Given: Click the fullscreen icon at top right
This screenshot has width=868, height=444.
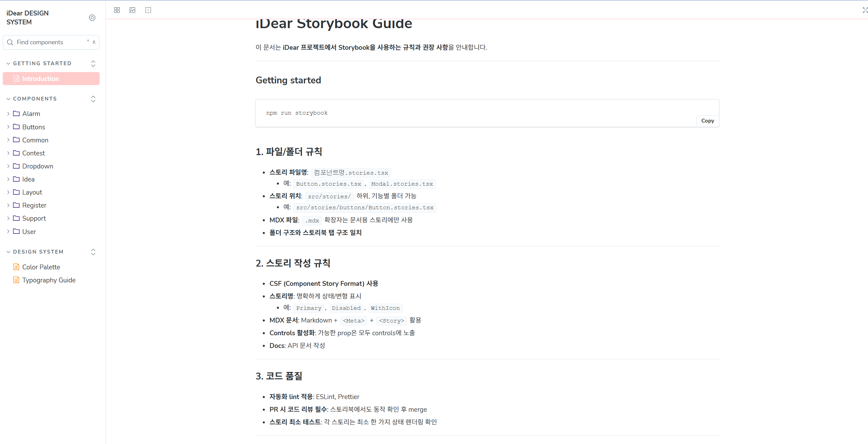Looking at the screenshot, I should [865, 10].
